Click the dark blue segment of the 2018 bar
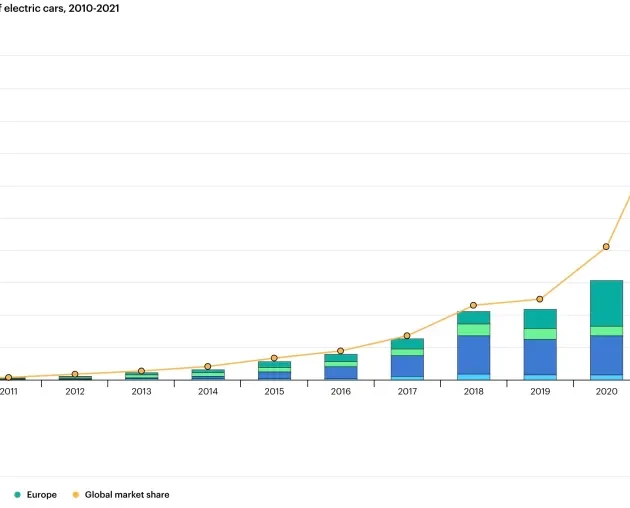This screenshot has height=508, width=630. tap(474, 355)
